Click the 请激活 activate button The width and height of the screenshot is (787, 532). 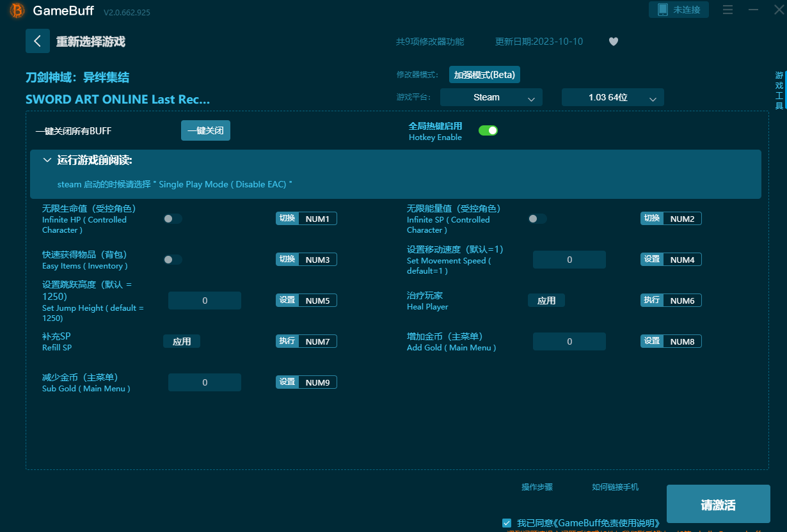719,505
